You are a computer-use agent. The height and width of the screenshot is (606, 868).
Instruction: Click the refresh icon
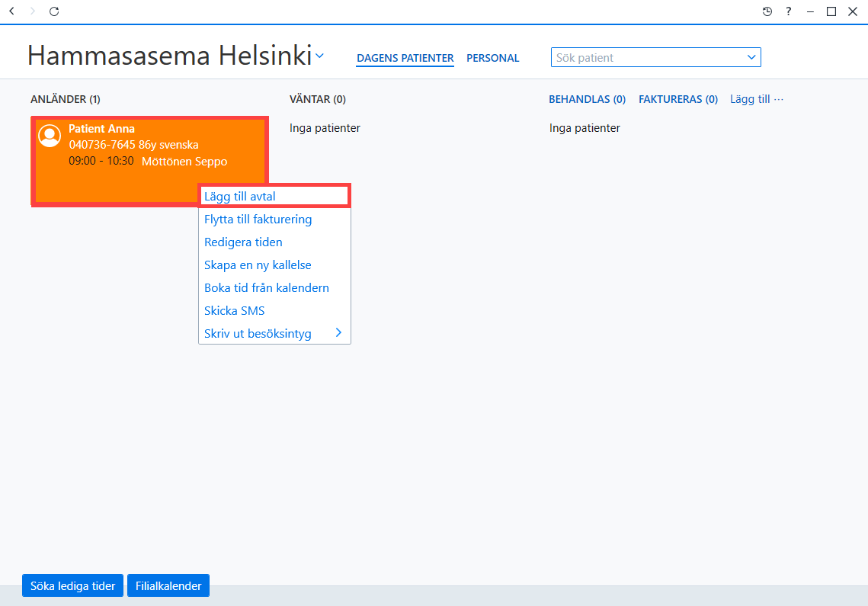click(53, 11)
